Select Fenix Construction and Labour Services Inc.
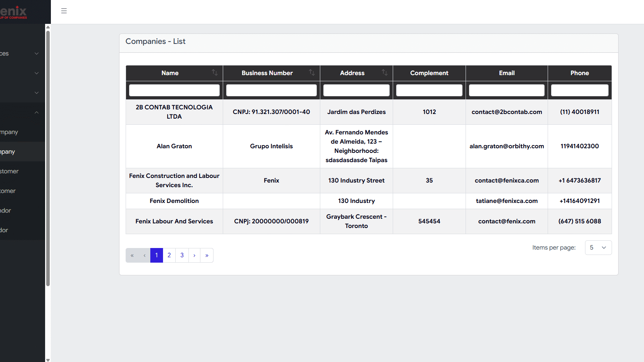 (174, 181)
